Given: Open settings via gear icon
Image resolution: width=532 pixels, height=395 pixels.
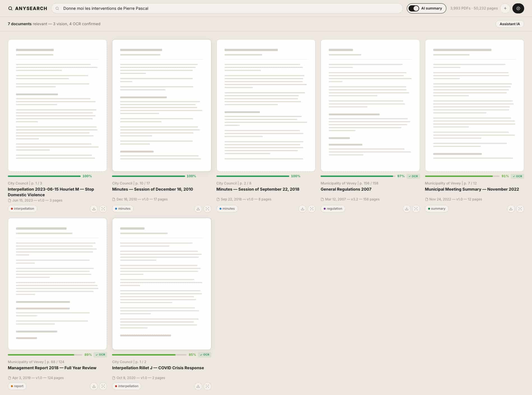Looking at the screenshot, I should coord(518,8).
